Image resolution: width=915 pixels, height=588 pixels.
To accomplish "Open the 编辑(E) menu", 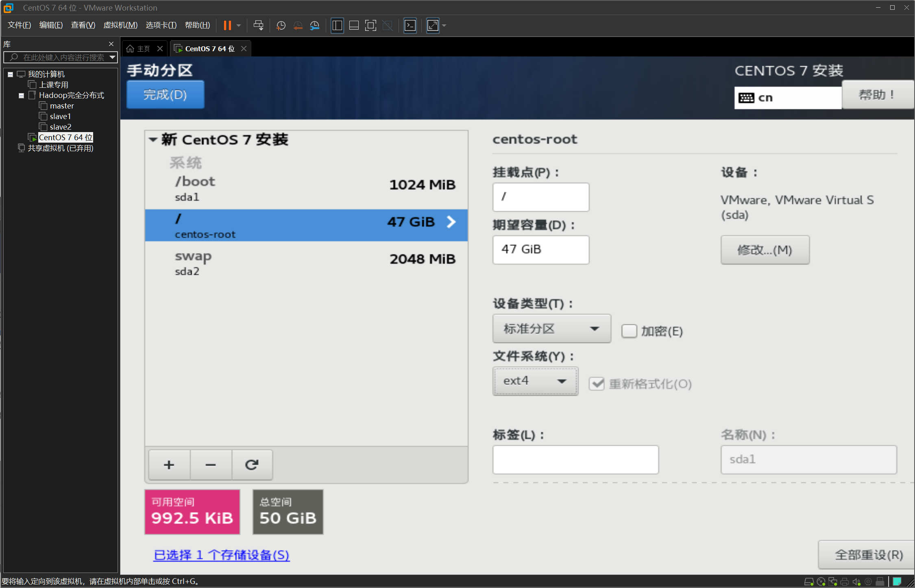I will [x=51, y=25].
